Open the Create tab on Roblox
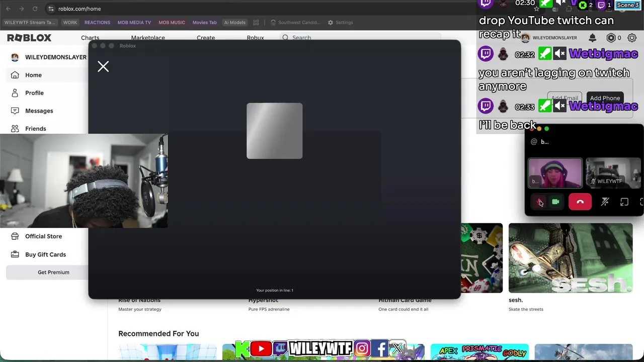Image resolution: width=644 pixels, height=362 pixels. 206,38
